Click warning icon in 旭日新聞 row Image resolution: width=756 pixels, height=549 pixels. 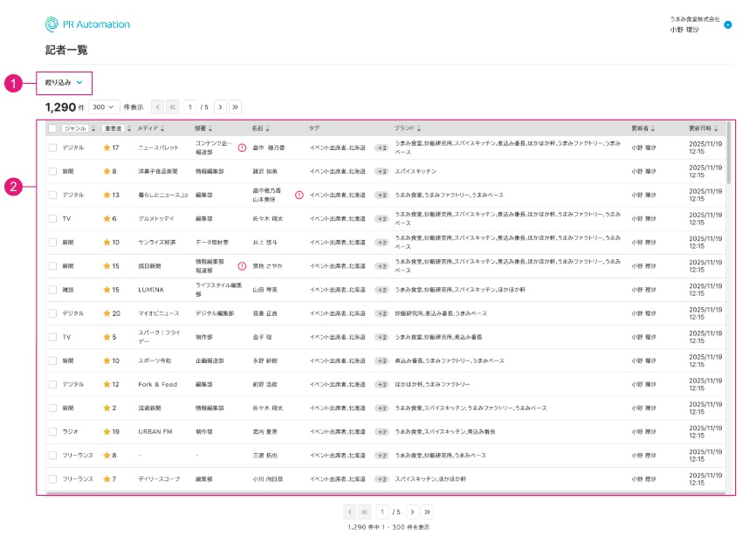tap(242, 265)
